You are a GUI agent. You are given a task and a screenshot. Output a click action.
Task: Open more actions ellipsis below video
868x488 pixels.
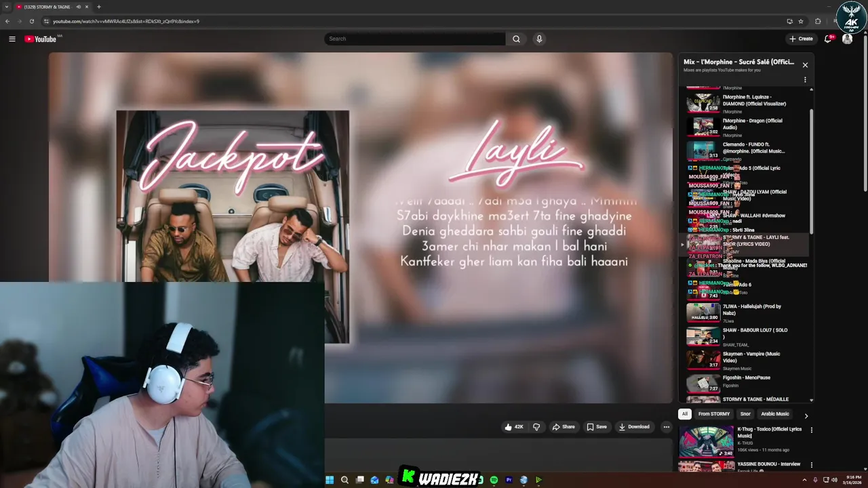coord(667,427)
